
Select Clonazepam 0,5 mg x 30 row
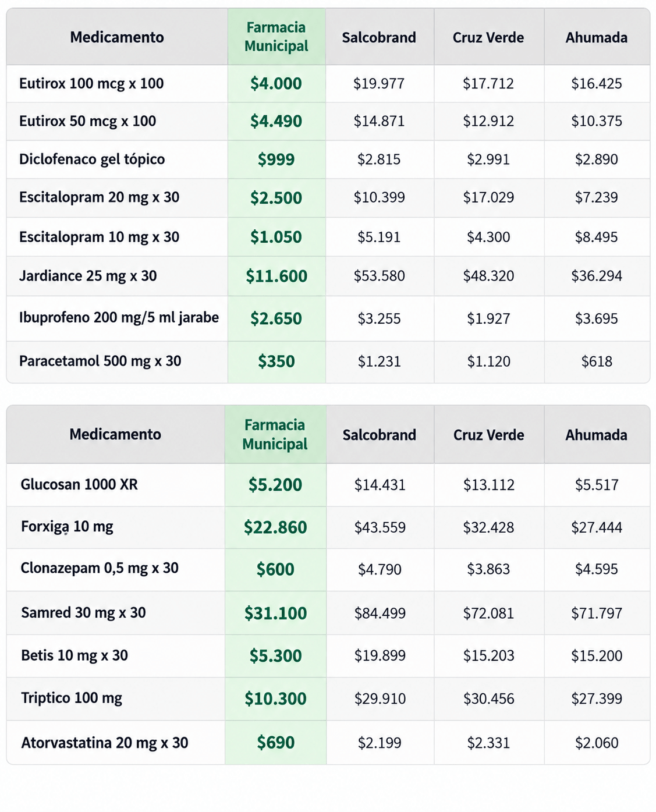(x=328, y=569)
